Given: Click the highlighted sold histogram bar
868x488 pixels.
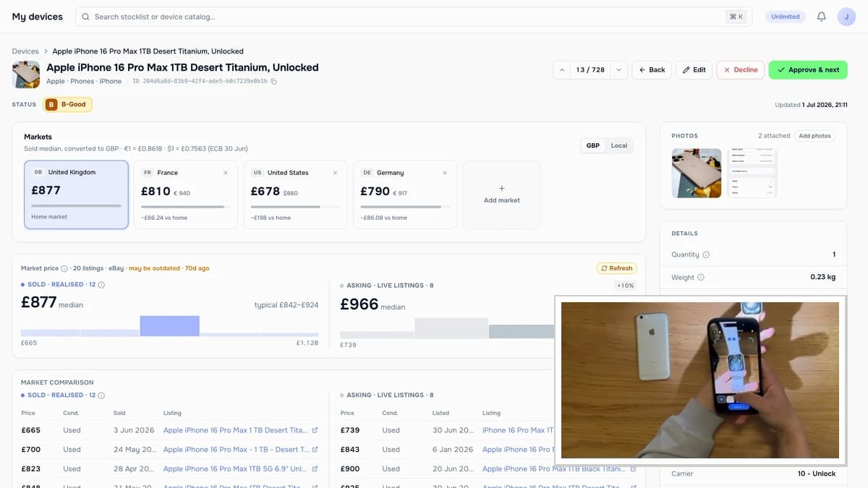Looking at the screenshot, I should (169, 326).
